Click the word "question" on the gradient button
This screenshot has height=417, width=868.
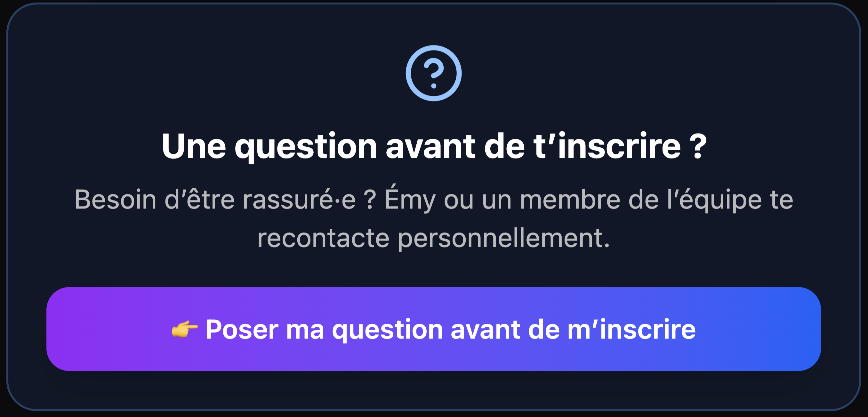[x=387, y=329]
